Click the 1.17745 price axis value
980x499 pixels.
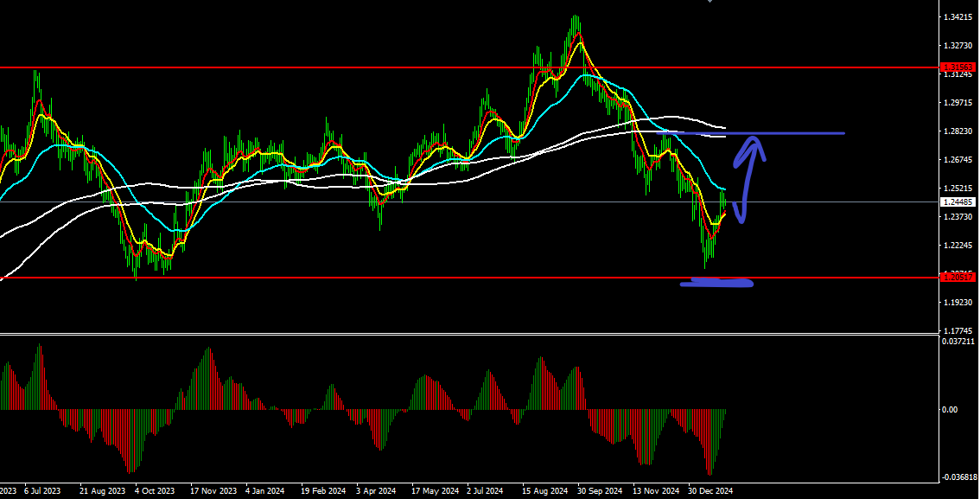click(x=958, y=330)
